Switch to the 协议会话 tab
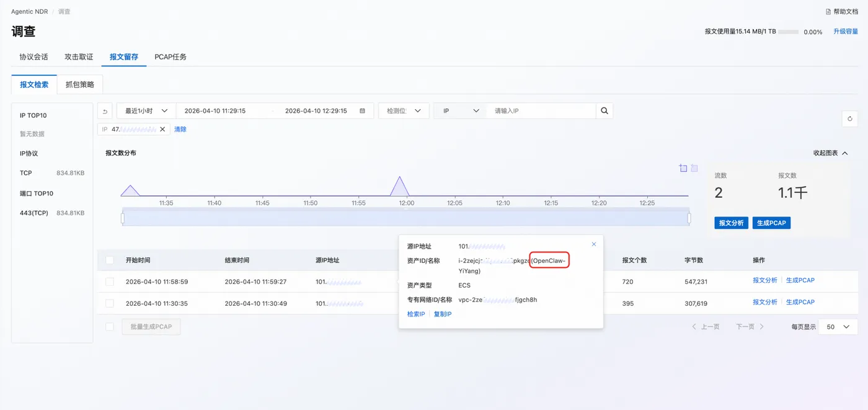Viewport: 868px width, 410px height. tap(33, 57)
